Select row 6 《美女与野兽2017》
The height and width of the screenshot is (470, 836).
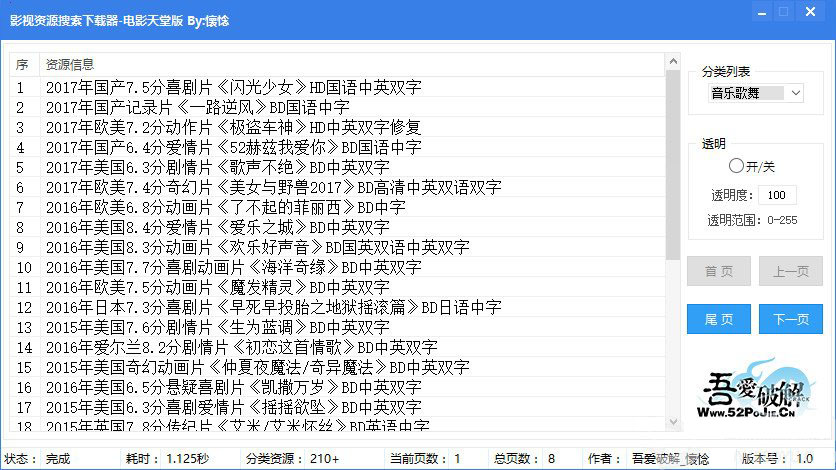(x=337, y=187)
